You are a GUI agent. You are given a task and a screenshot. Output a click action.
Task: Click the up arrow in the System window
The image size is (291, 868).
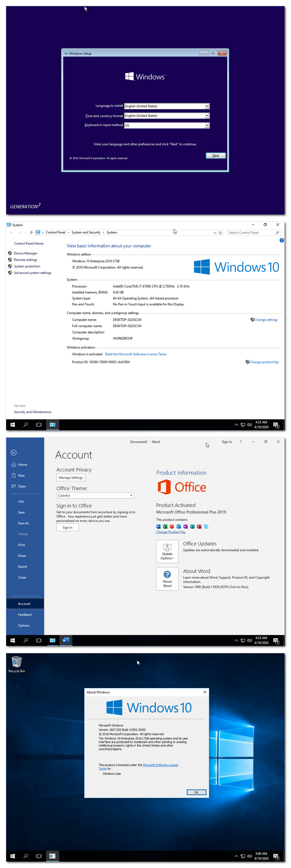(x=31, y=233)
